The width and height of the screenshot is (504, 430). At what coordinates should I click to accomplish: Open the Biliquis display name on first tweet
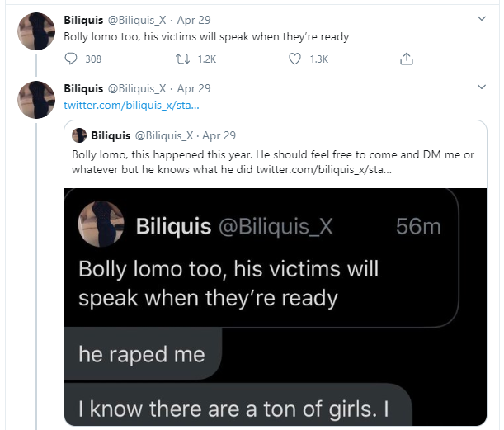(83, 20)
